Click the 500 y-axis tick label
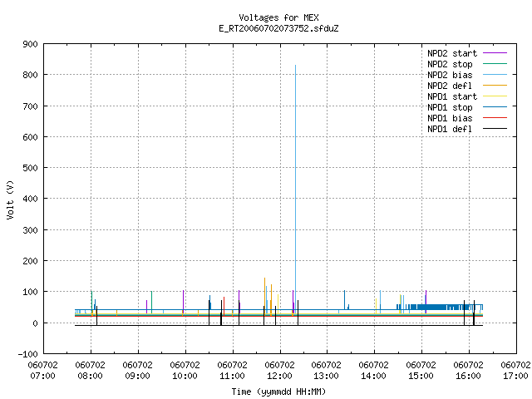Viewport: 532px width, 399px height. click(x=30, y=168)
